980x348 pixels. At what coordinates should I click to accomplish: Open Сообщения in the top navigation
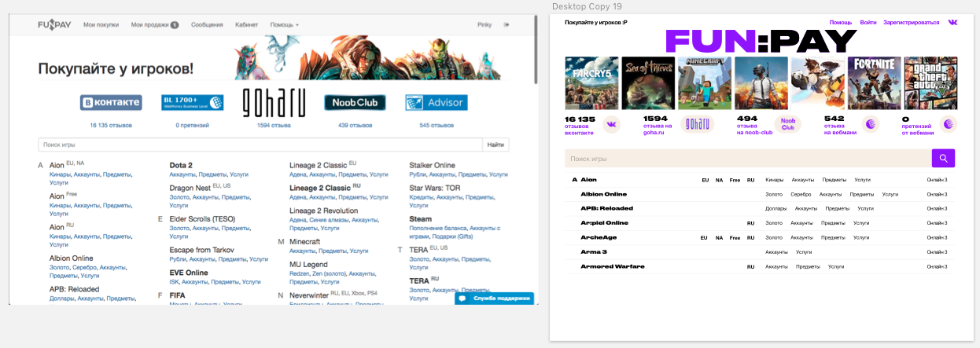pos(207,25)
